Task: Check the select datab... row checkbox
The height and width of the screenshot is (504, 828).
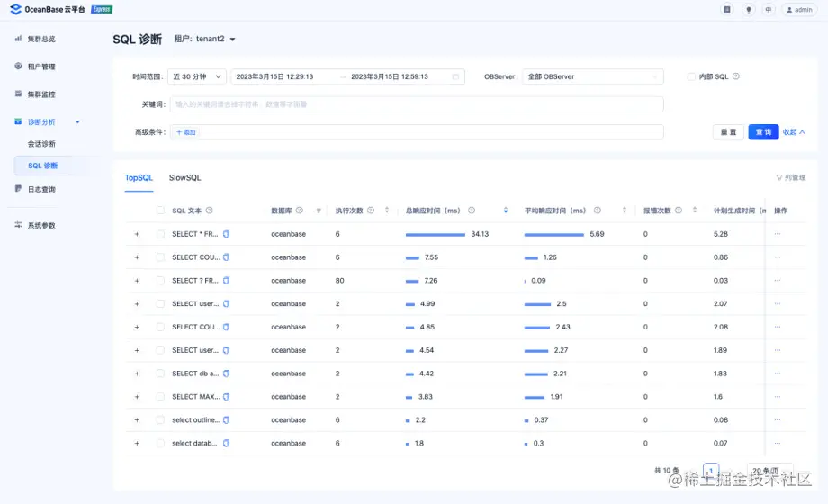Action: tap(160, 443)
